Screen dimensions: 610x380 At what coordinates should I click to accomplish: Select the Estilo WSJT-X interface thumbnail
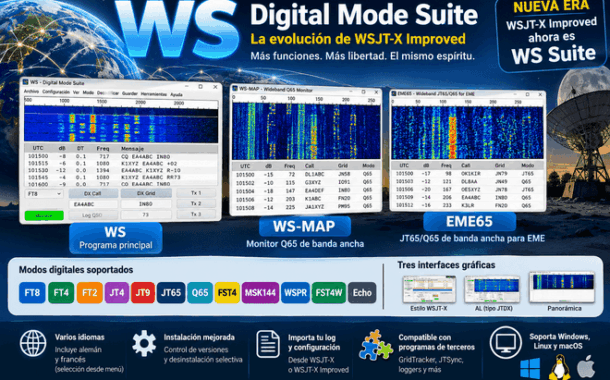tap(429, 290)
